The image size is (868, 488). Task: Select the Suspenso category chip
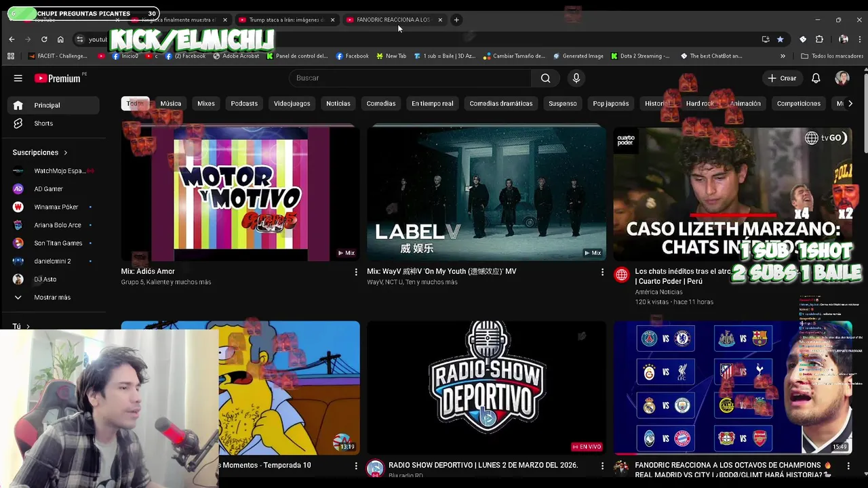coord(563,104)
